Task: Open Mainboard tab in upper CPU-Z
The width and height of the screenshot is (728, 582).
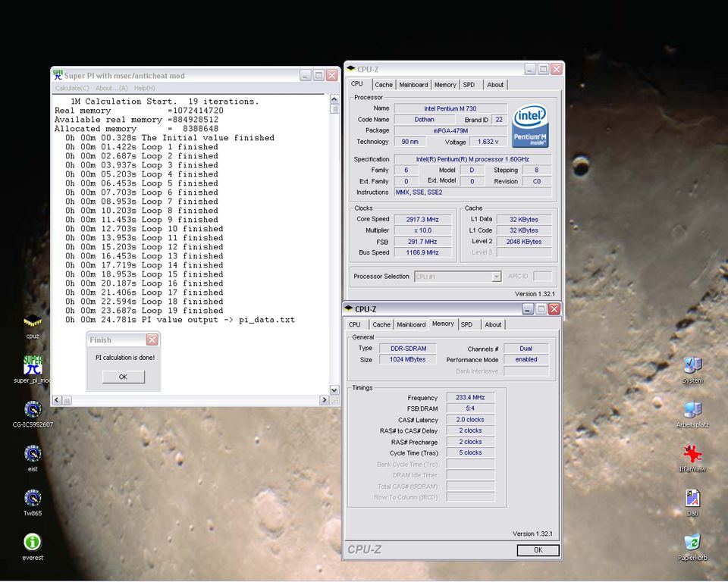Action: [x=413, y=85]
